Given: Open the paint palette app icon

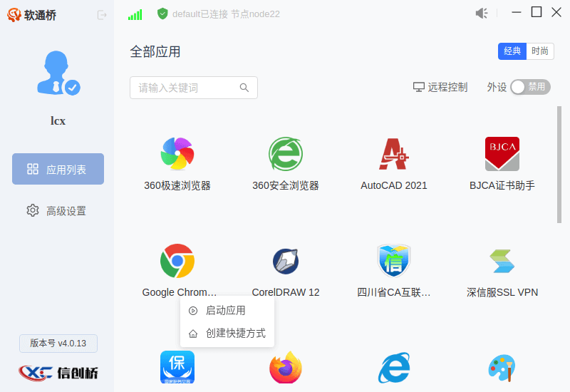Looking at the screenshot, I should pos(502,368).
